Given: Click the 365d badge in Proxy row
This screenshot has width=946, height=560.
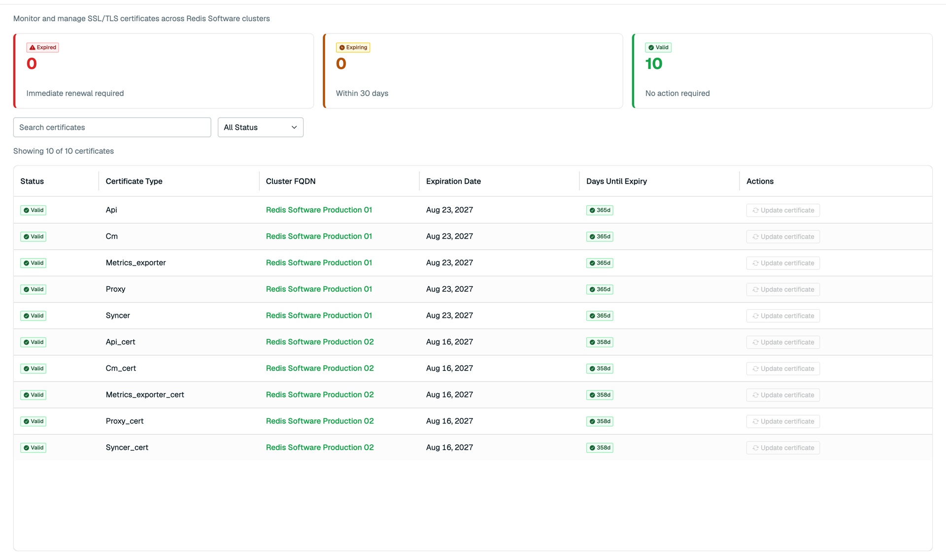Looking at the screenshot, I should tap(600, 289).
